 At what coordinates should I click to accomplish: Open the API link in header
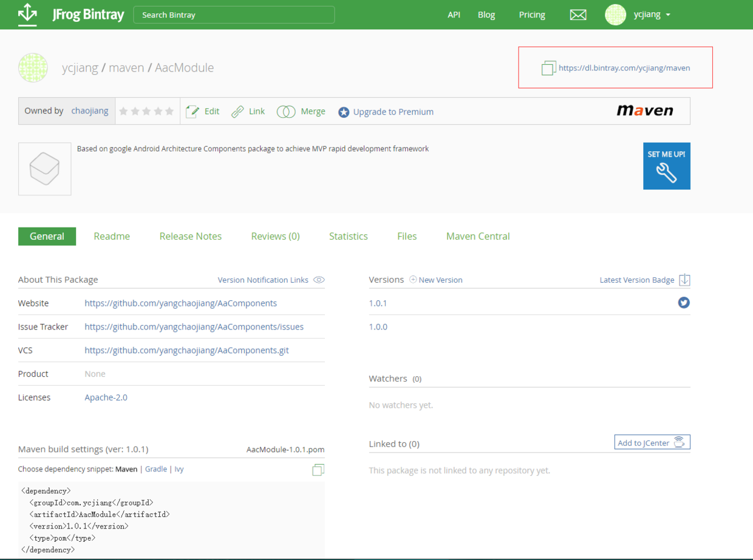[454, 15]
